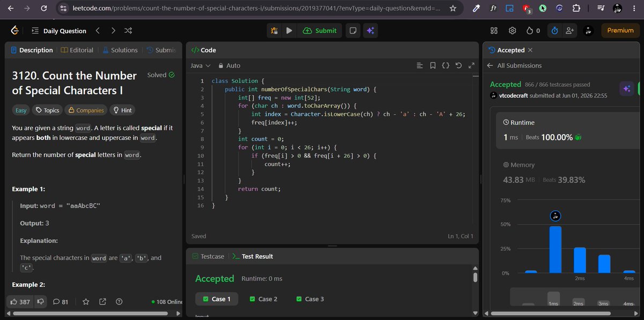Reload the page in Chrome
The image size is (644, 320).
click(44, 9)
